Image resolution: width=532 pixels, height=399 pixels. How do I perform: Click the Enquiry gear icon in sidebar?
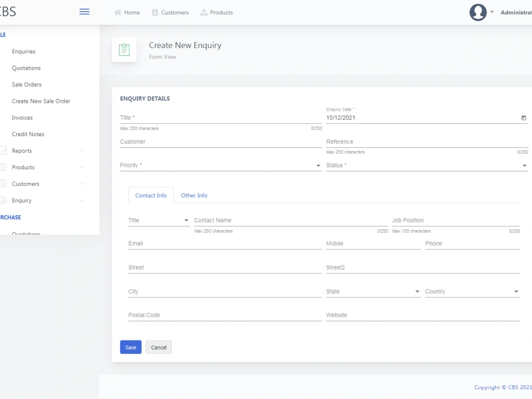tap(3, 200)
